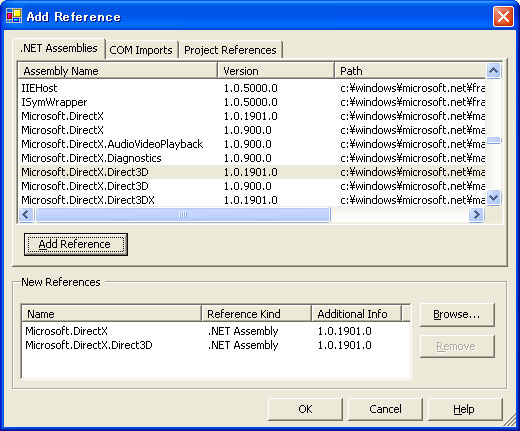Select the IIEHost assembly row

[x=252, y=88]
